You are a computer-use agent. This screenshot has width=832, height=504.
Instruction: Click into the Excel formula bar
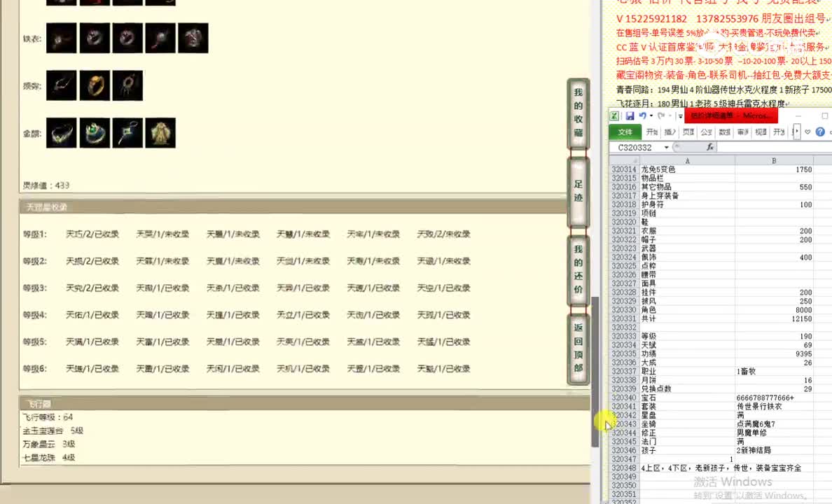775,148
